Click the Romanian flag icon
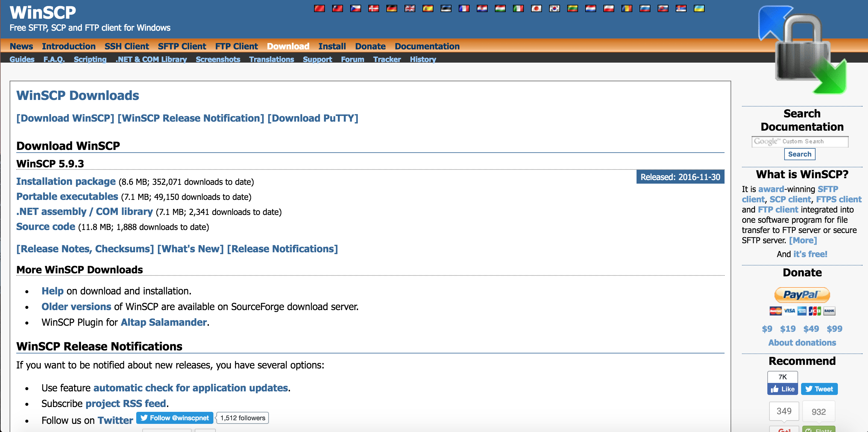Image resolution: width=868 pixels, height=432 pixels. click(x=627, y=8)
